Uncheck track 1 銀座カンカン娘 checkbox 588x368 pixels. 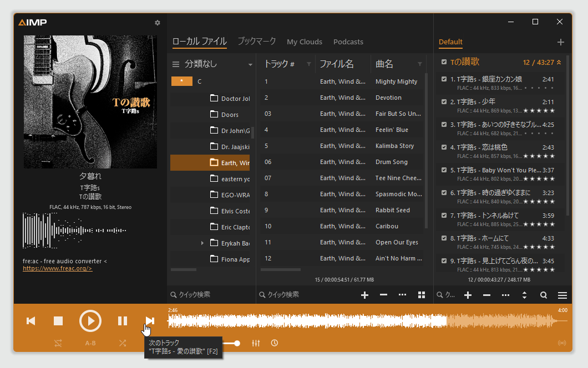click(444, 79)
